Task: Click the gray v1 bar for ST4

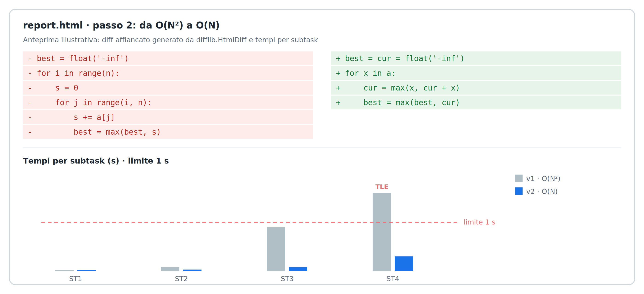Action: click(x=382, y=232)
